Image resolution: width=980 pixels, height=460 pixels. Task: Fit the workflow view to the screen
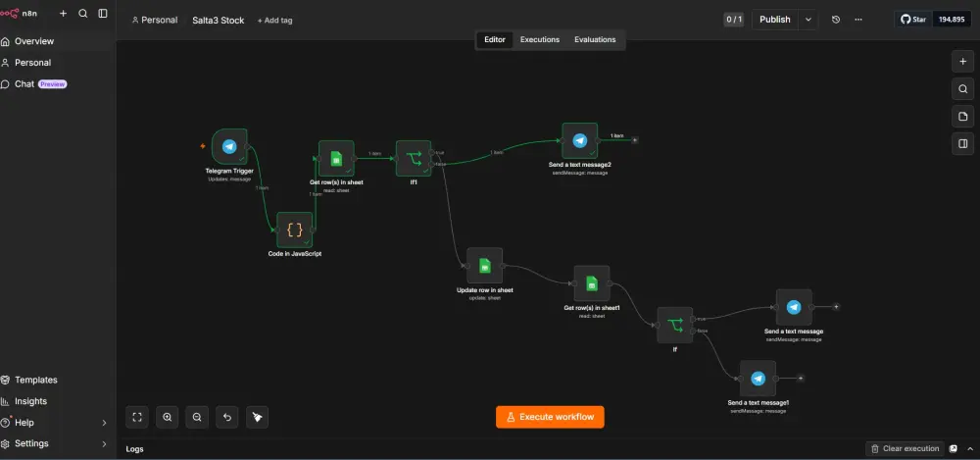137,417
